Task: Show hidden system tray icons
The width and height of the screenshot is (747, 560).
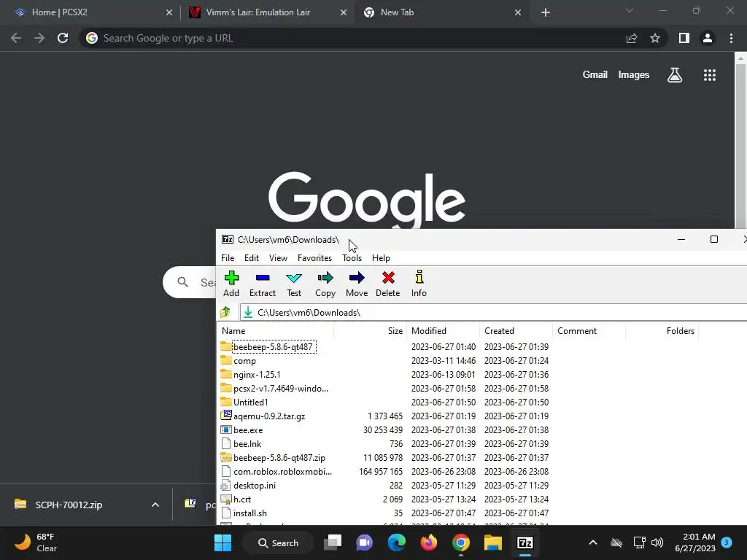Action: [x=592, y=542]
